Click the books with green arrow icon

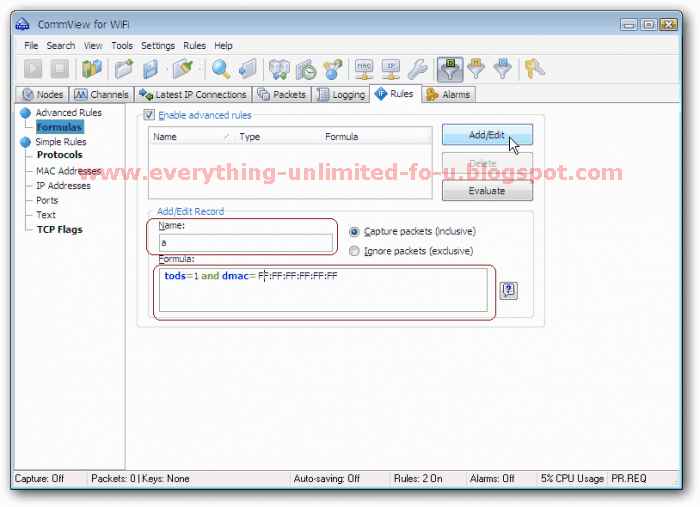click(x=279, y=69)
